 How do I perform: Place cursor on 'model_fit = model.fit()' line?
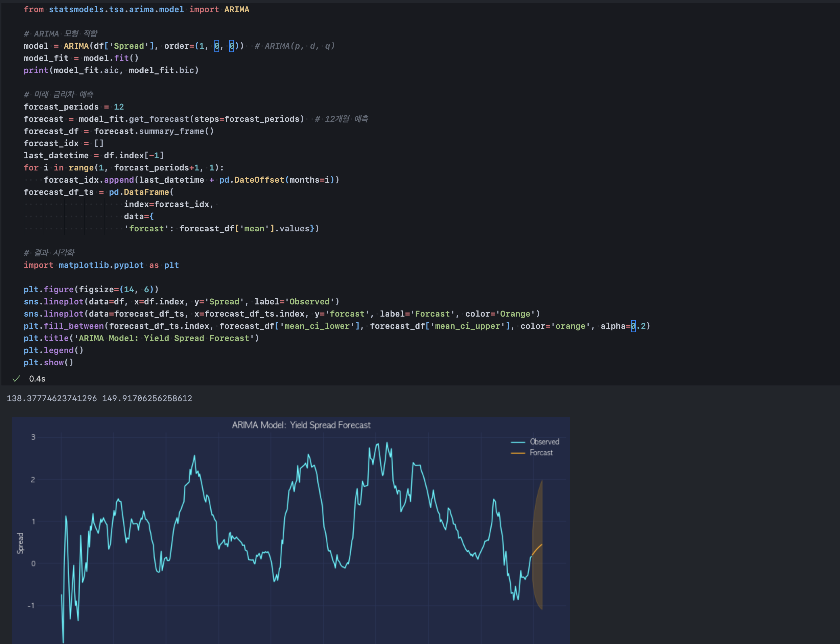point(81,58)
